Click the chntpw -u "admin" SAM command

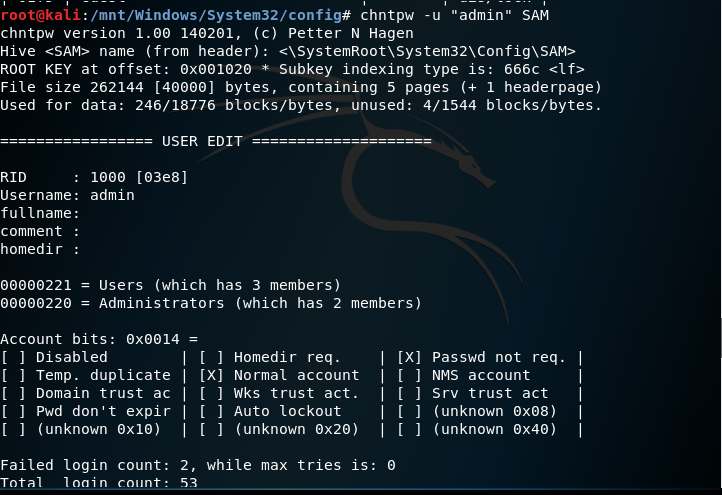click(450, 15)
